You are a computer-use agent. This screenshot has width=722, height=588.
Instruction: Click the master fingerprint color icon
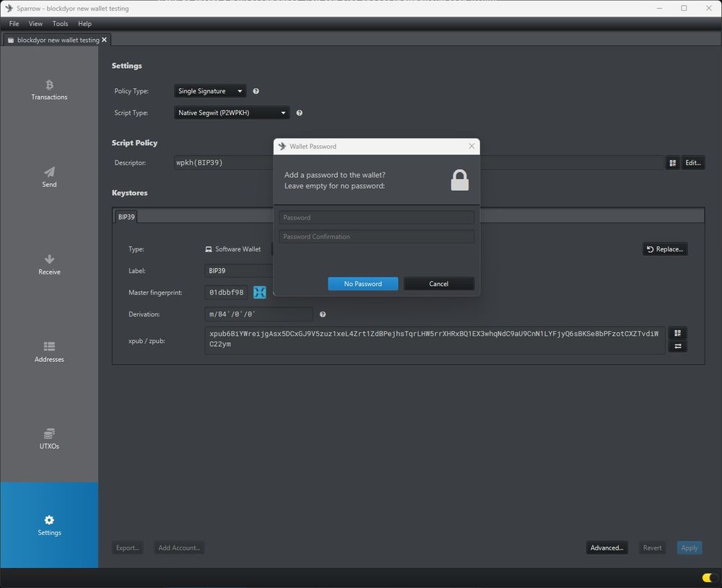click(x=260, y=293)
